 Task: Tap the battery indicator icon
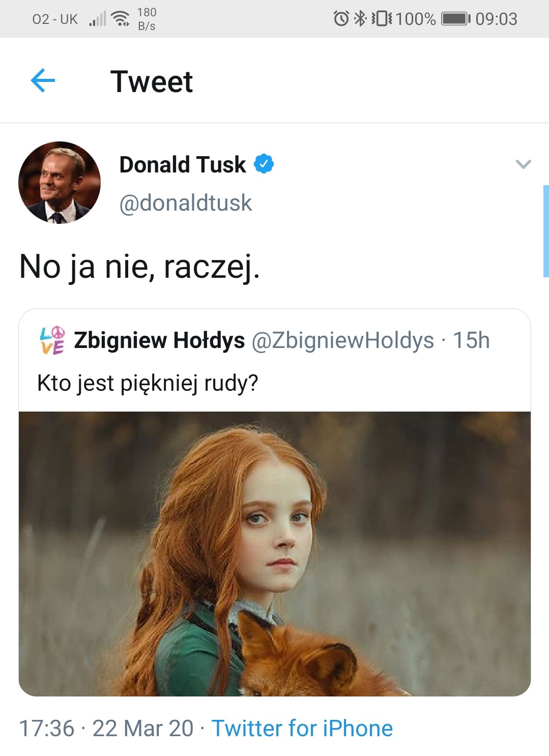(455, 19)
